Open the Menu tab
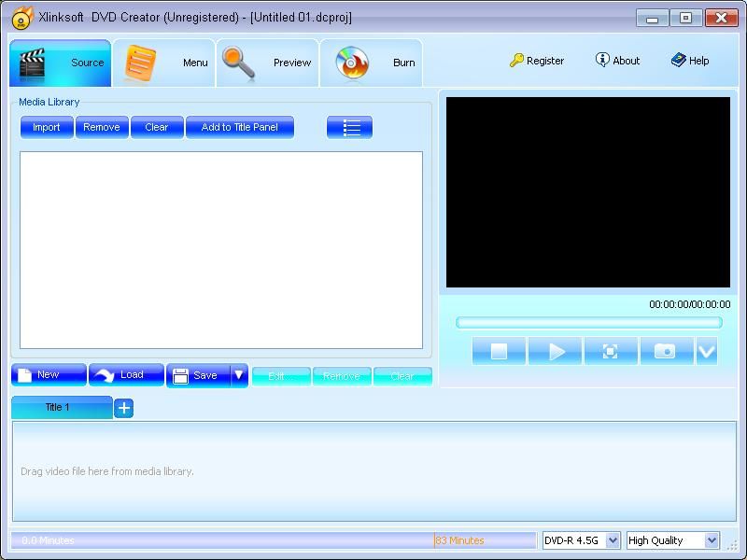The height and width of the screenshot is (560, 747). tap(164, 63)
